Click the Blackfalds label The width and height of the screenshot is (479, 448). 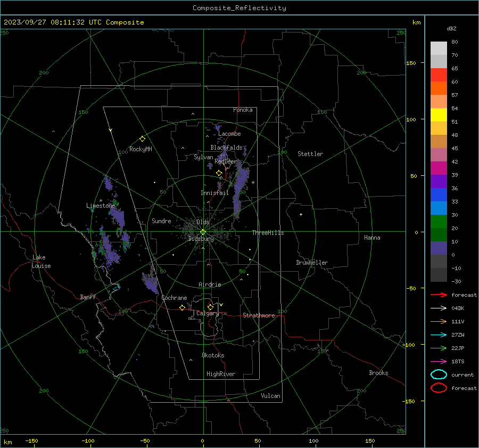(226, 148)
